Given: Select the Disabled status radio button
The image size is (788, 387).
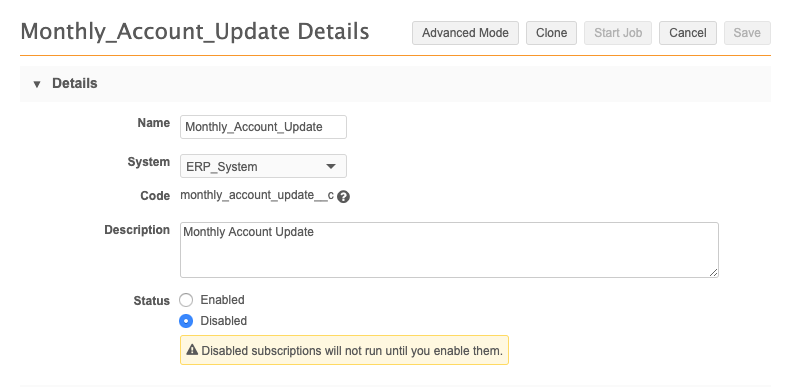Looking at the screenshot, I should pos(186,321).
